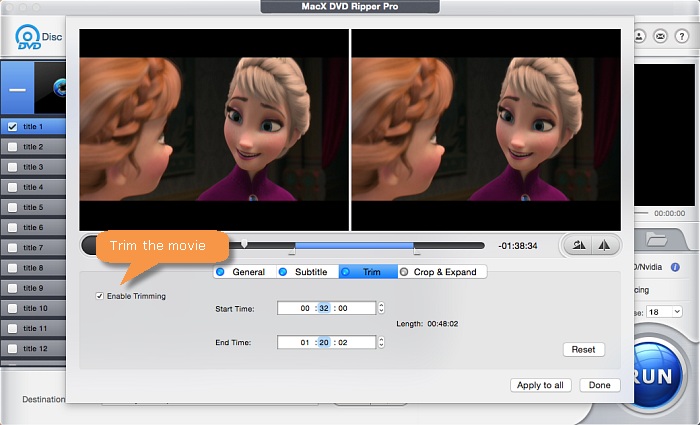Click the Done button
This screenshot has width=700, height=425.
[600, 385]
